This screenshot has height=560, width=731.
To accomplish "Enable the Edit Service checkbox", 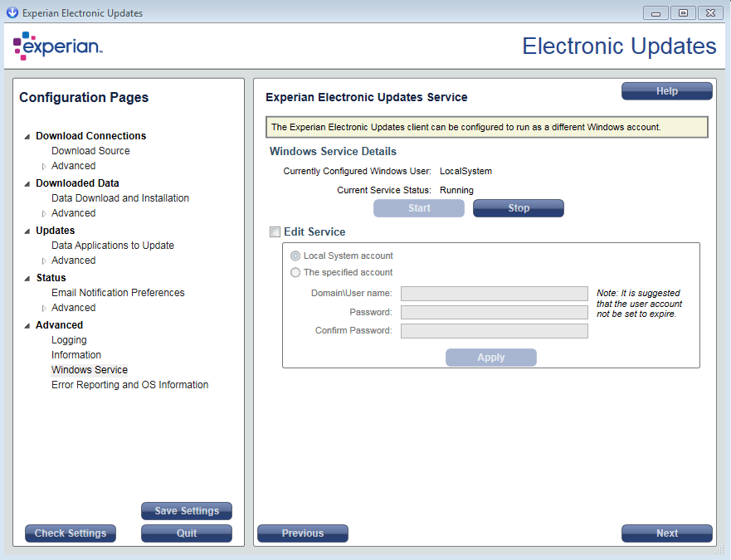I will pyautogui.click(x=275, y=232).
